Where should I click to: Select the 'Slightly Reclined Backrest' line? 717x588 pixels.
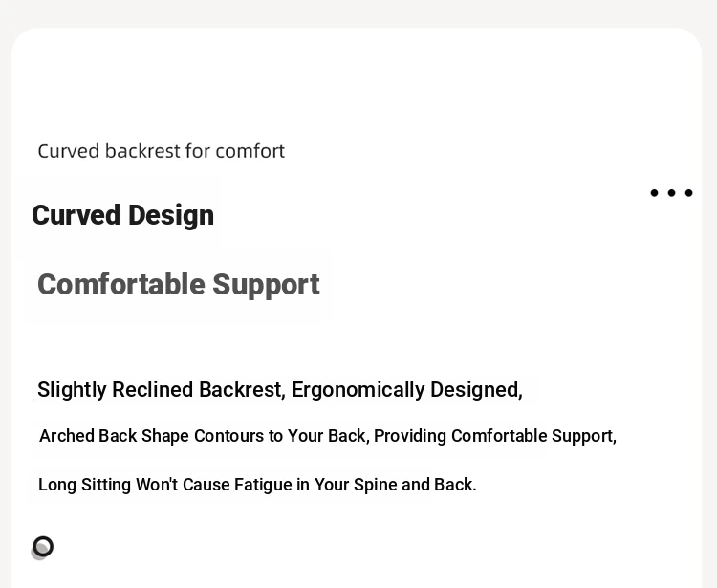tap(280, 390)
